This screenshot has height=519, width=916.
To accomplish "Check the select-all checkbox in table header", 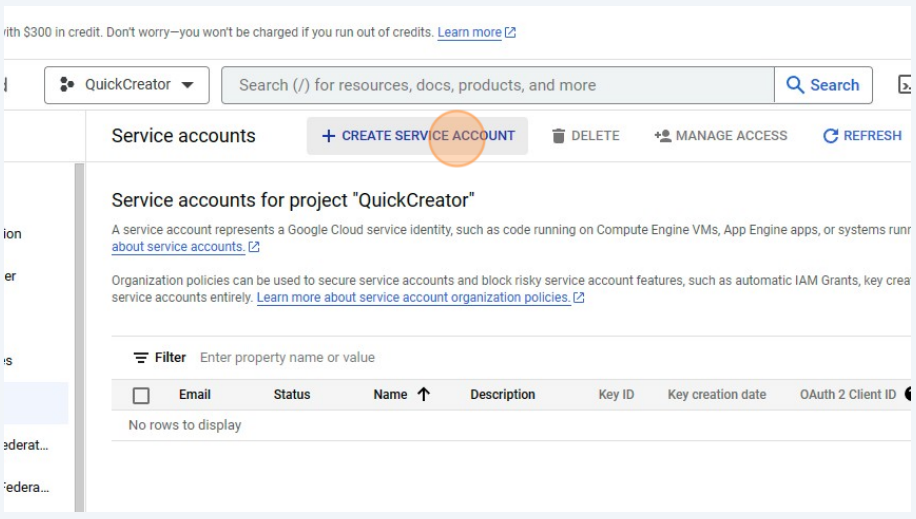I will pyautogui.click(x=141, y=396).
